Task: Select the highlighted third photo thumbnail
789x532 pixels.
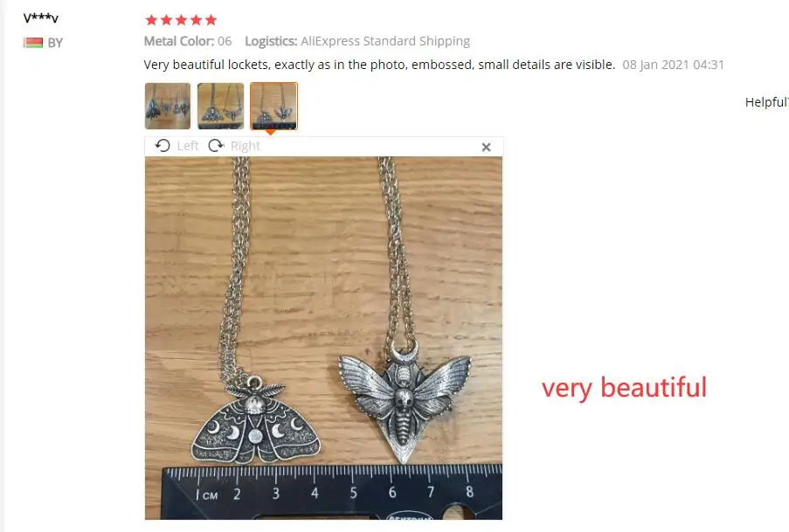Action: (273, 107)
